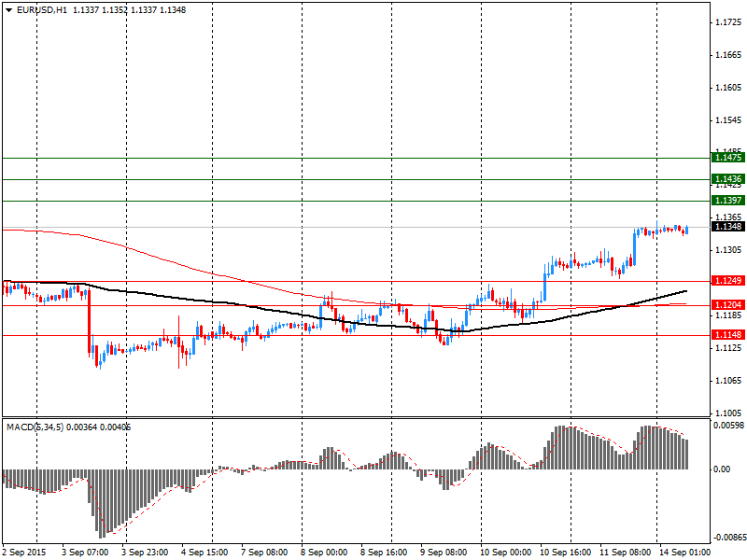Click the 1.1545 price scale value
The height and width of the screenshot is (560, 747).
coord(728,120)
